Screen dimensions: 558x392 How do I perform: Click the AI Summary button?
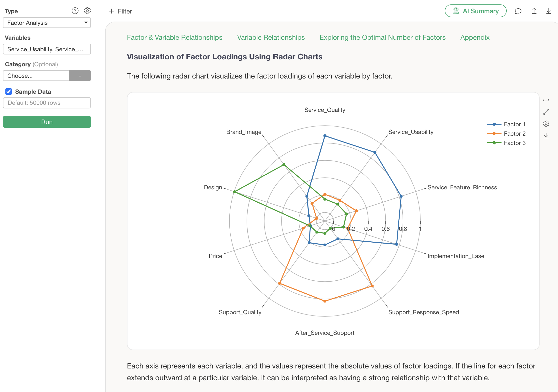tap(475, 11)
